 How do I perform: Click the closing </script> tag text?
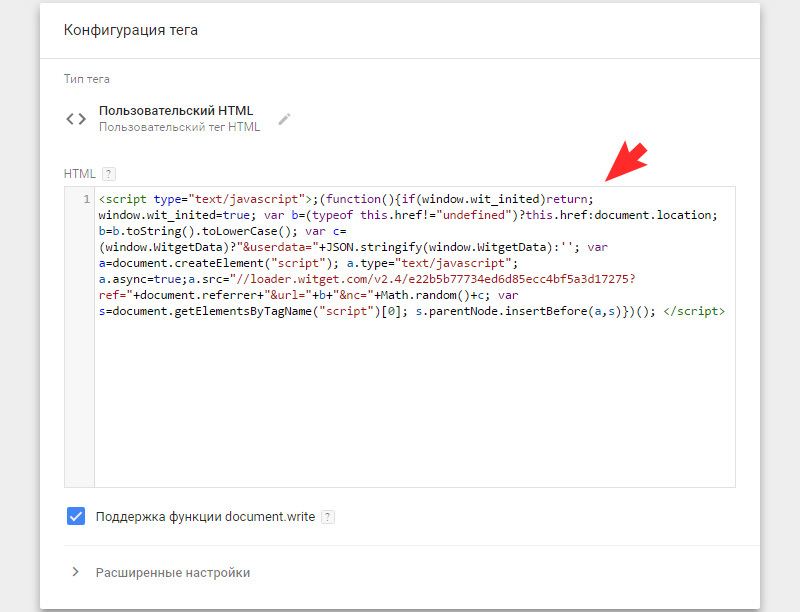click(x=694, y=311)
